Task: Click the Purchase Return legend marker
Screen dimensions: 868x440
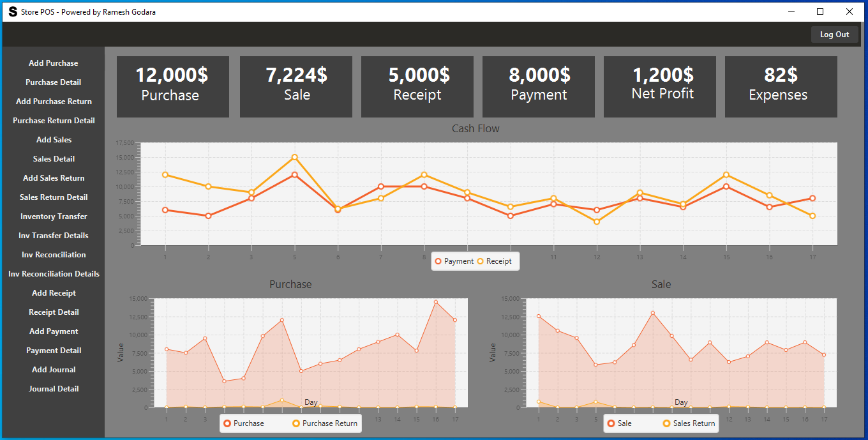Action: click(x=296, y=423)
